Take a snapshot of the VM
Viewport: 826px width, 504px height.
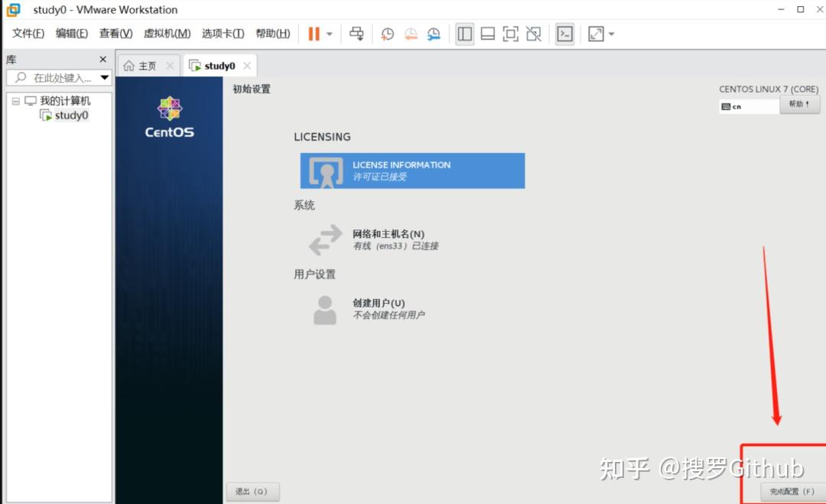(387, 34)
